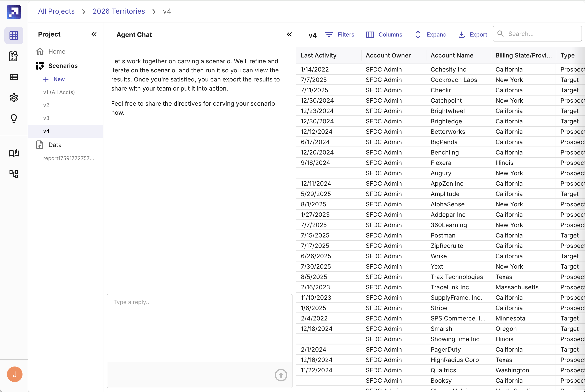The width and height of the screenshot is (585, 392).
Task: Open the Filters menu
Action: [x=339, y=35]
